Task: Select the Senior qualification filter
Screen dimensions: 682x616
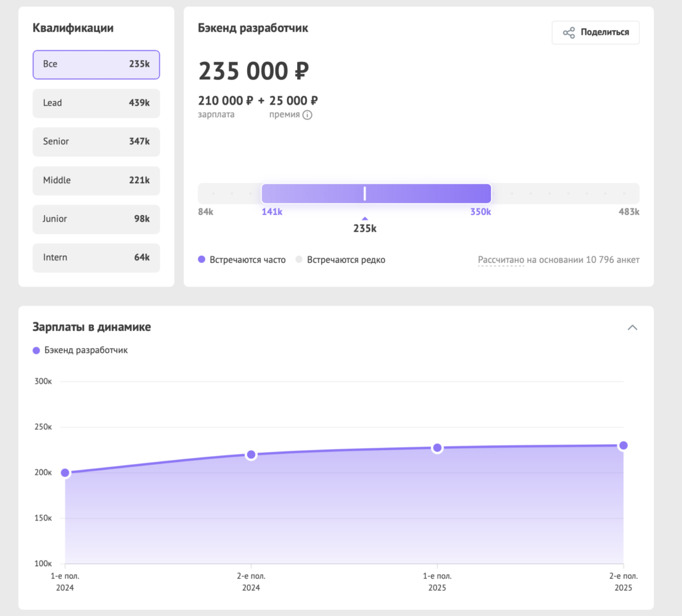Action: 96,142
